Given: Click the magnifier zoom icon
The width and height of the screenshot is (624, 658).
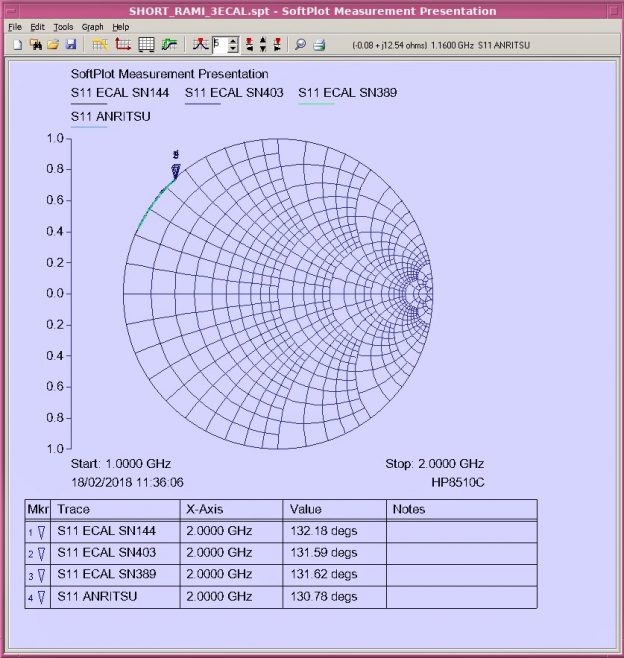Looking at the screenshot, I should coord(300,44).
